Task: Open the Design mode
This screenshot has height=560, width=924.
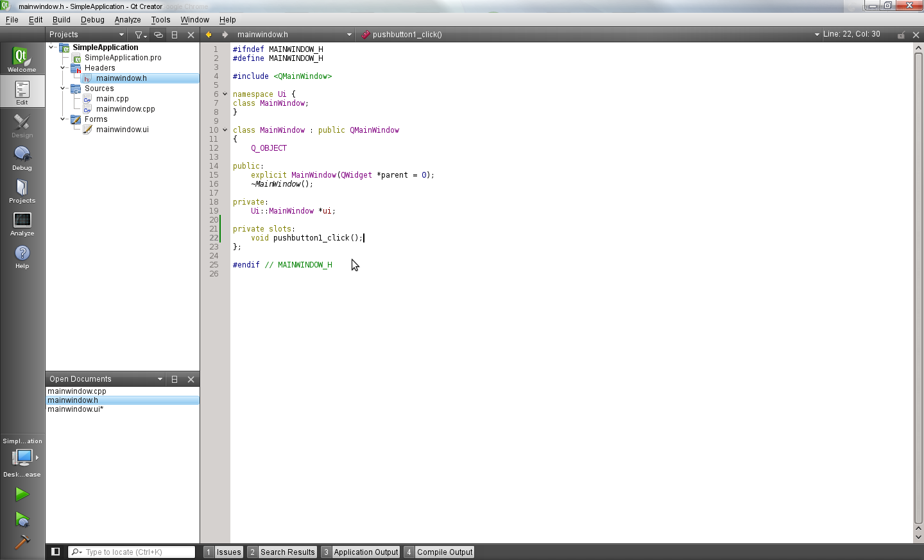Action: 22,125
